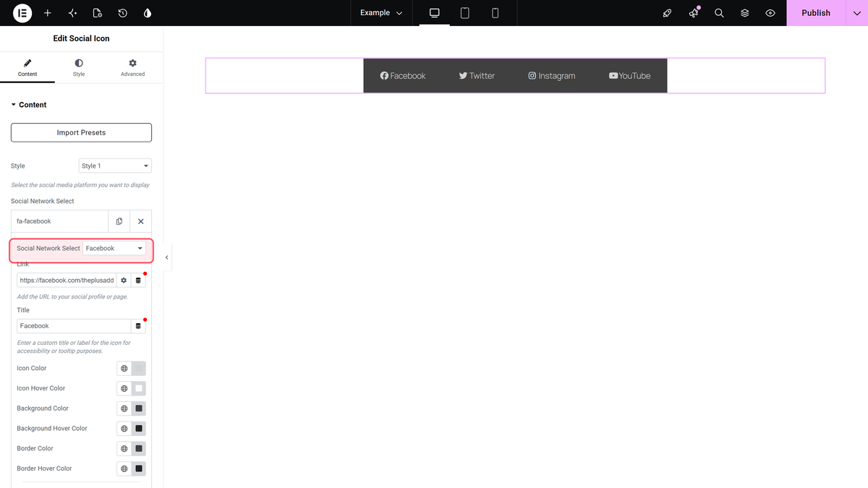Open global color for Icon Hover Color
Image resolution: width=868 pixels, height=488 pixels.
[x=124, y=388]
